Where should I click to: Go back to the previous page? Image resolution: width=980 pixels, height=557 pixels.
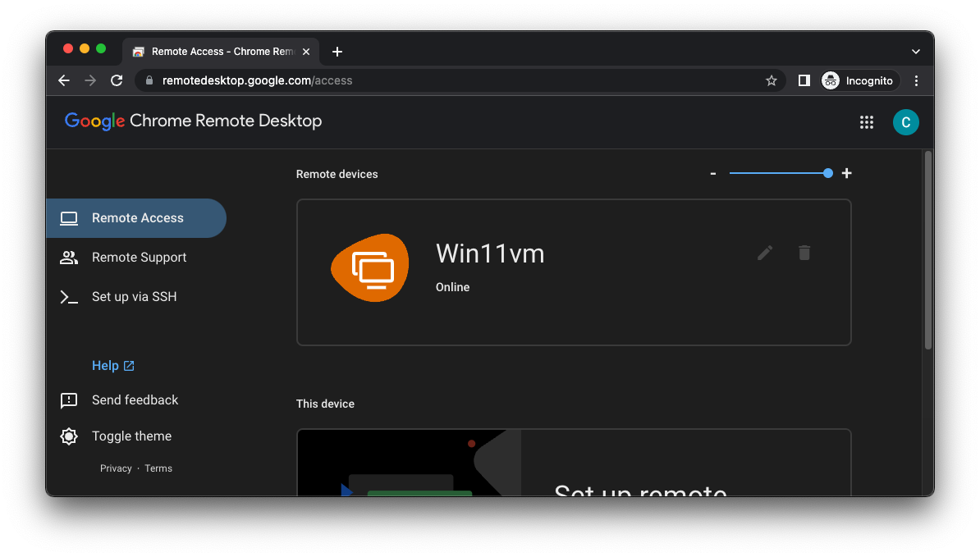pyautogui.click(x=64, y=80)
